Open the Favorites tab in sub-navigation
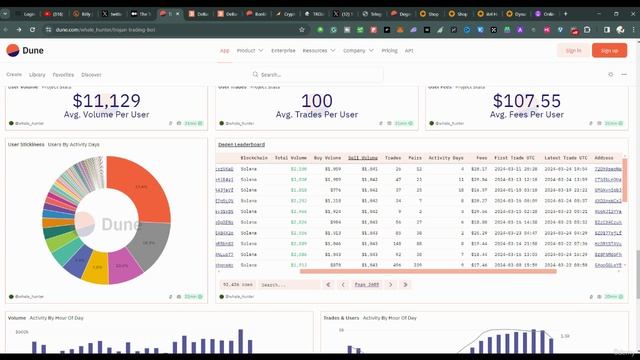Image resolution: width=640 pixels, height=360 pixels. [63, 75]
